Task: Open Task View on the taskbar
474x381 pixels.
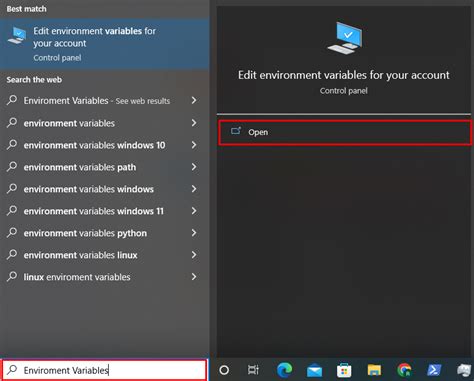Action: click(x=253, y=370)
